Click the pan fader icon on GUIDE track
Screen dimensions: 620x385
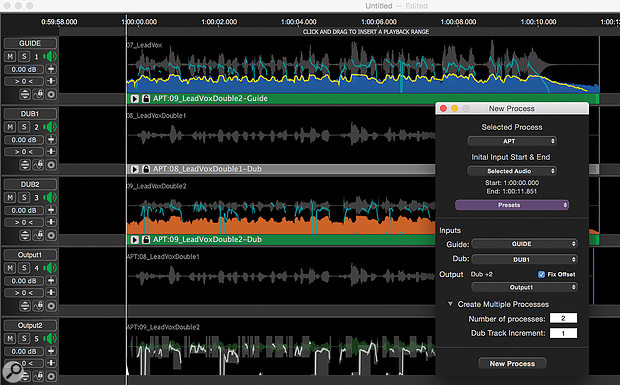point(51,81)
